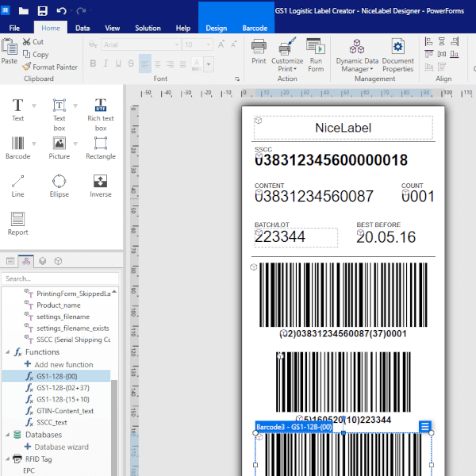The image size is (476, 476).
Task: Toggle underline font formatting
Action: click(118, 63)
